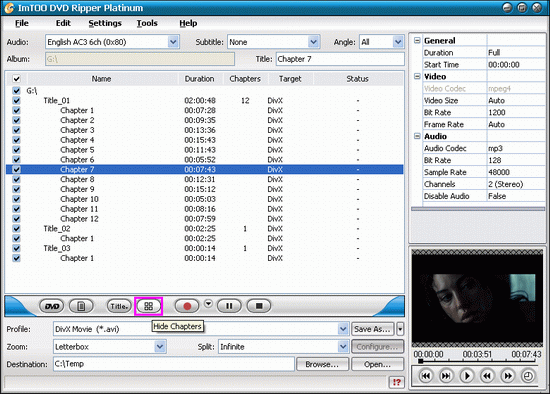Click the DVD open disc button
Viewport: 550px width, 394px height.
52,306
